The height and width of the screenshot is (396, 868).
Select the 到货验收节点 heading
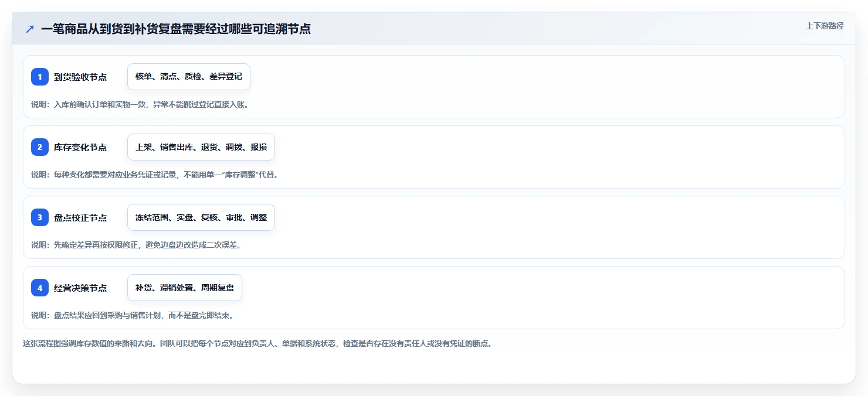click(x=80, y=77)
